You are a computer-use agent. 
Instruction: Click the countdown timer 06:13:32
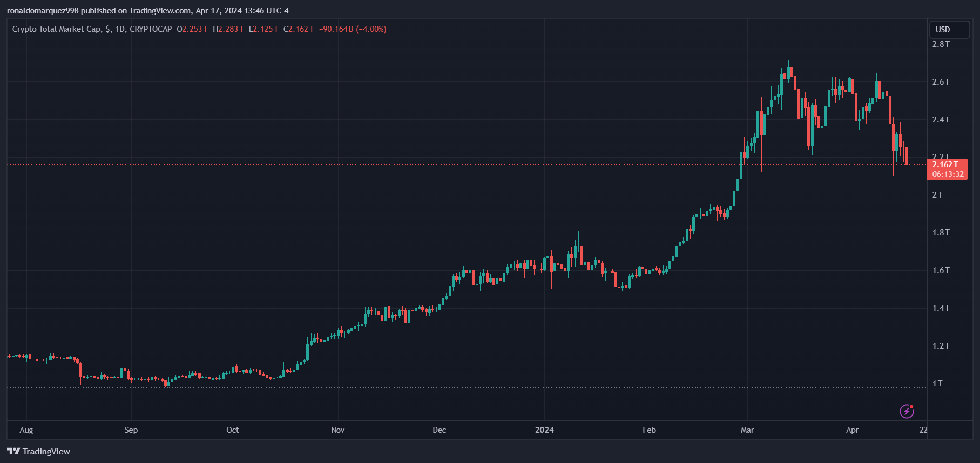948,174
